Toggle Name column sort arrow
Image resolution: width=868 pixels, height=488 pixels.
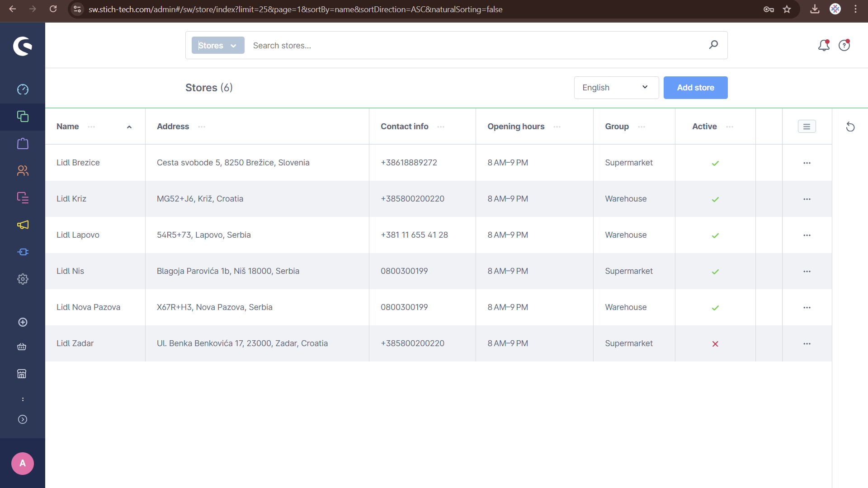coord(129,127)
